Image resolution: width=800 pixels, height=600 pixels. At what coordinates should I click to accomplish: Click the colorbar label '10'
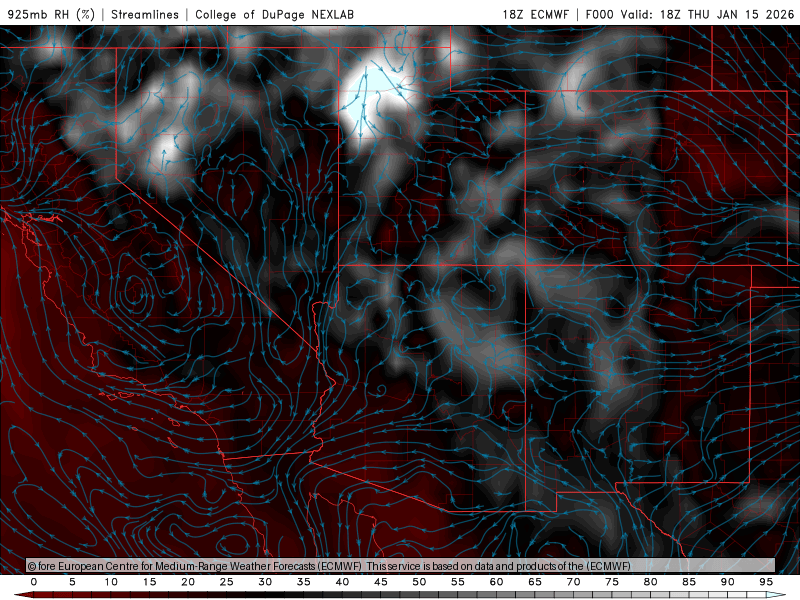(111, 582)
